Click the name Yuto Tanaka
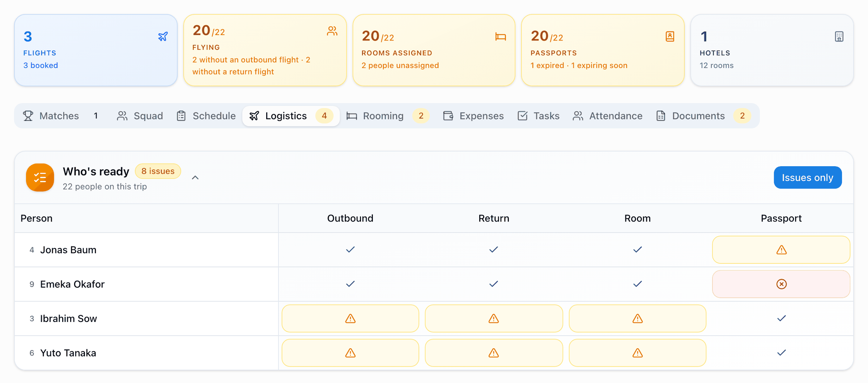The width and height of the screenshot is (868, 383). [x=68, y=353]
